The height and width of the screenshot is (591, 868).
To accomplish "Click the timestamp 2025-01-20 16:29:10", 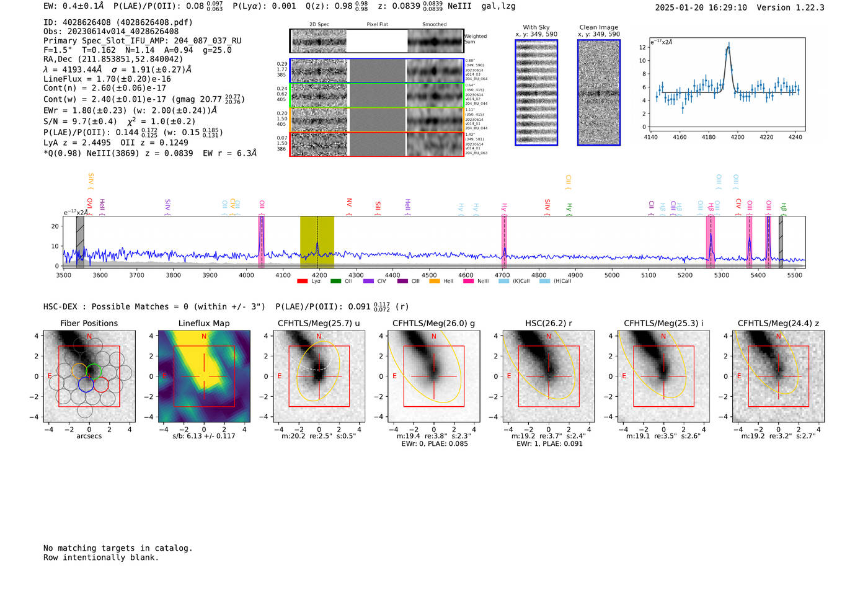I will click(x=701, y=7).
